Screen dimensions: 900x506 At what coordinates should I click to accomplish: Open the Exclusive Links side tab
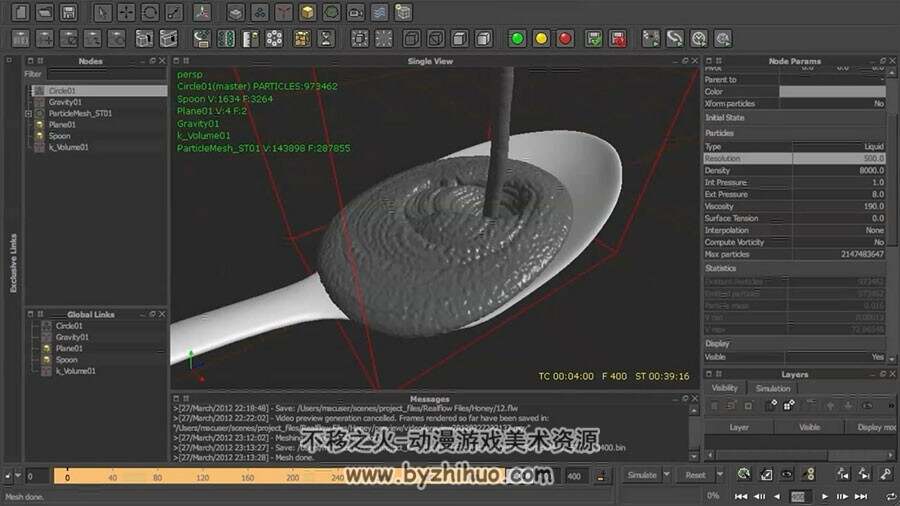(x=13, y=263)
